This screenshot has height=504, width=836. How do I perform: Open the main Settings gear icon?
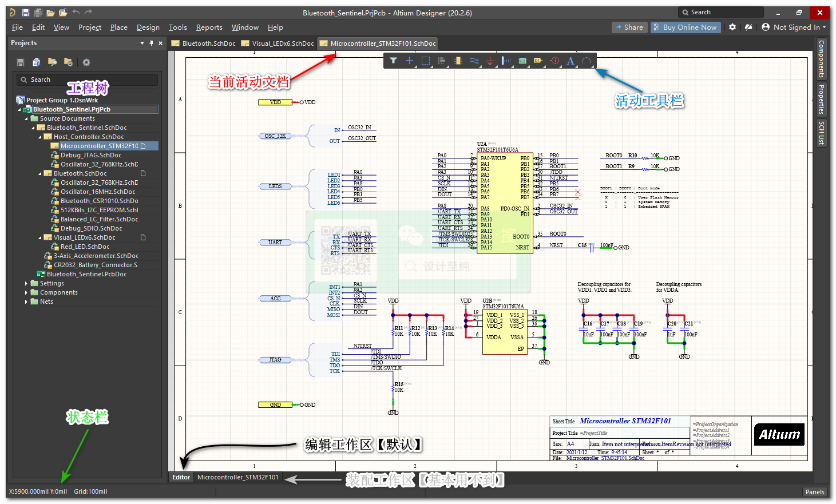(732, 27)
